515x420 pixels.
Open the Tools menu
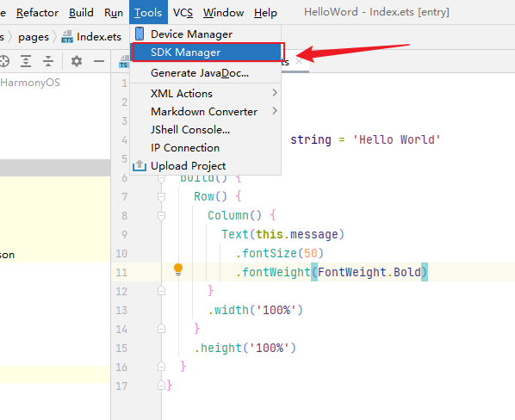tap(148, 12)
